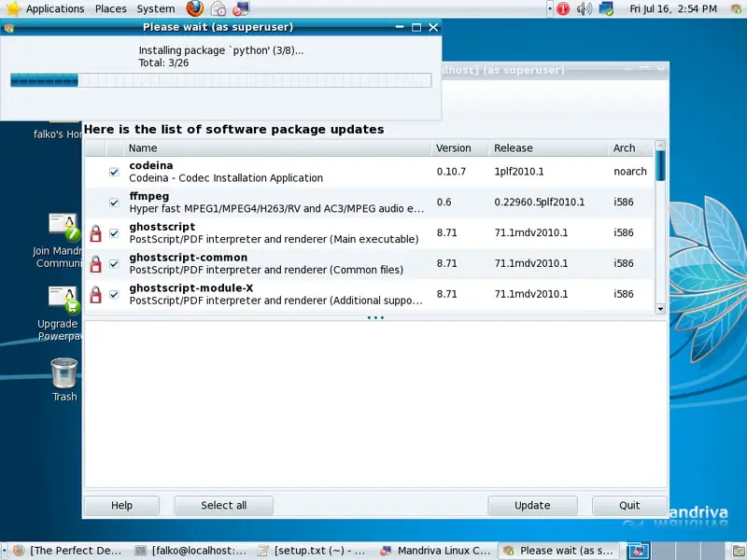Sort by the Name column header
Viewport: 747px width, 560px height.
coord(277,148)
